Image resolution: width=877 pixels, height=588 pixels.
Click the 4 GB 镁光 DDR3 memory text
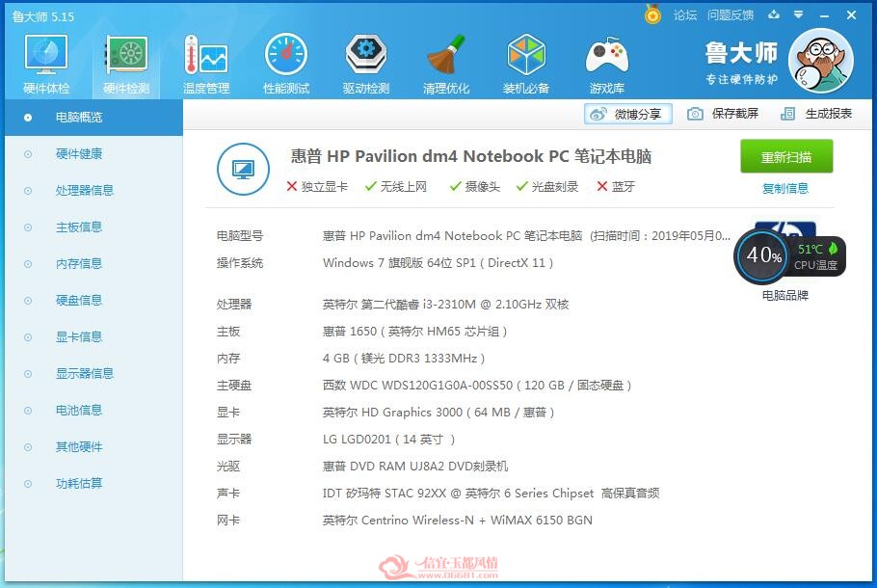404,359
